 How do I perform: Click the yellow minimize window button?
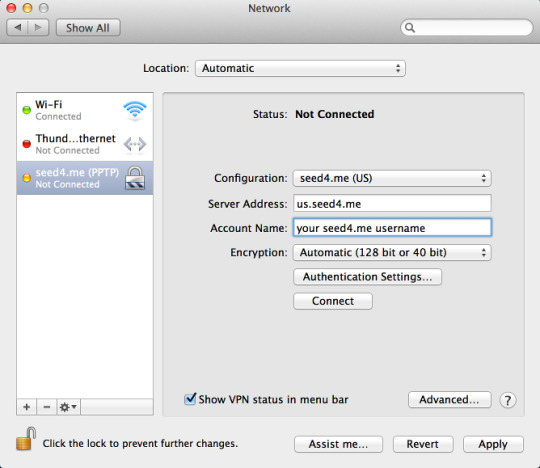28,8
